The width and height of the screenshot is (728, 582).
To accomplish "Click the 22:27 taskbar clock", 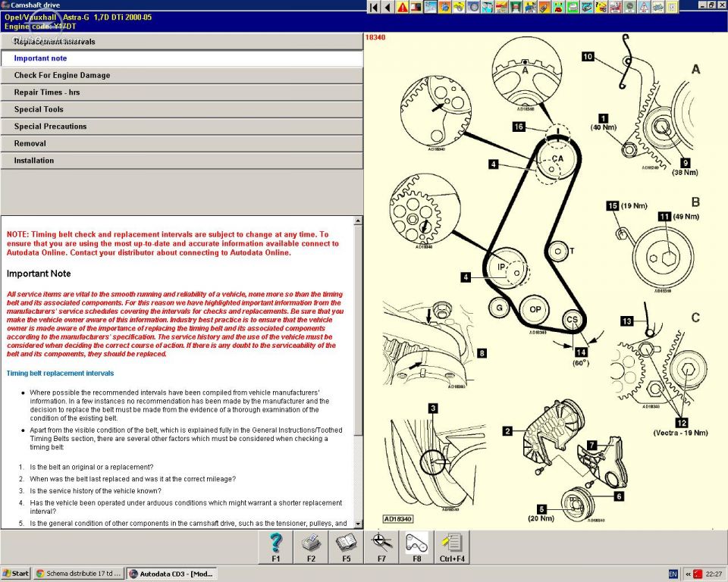I will 714,574.
